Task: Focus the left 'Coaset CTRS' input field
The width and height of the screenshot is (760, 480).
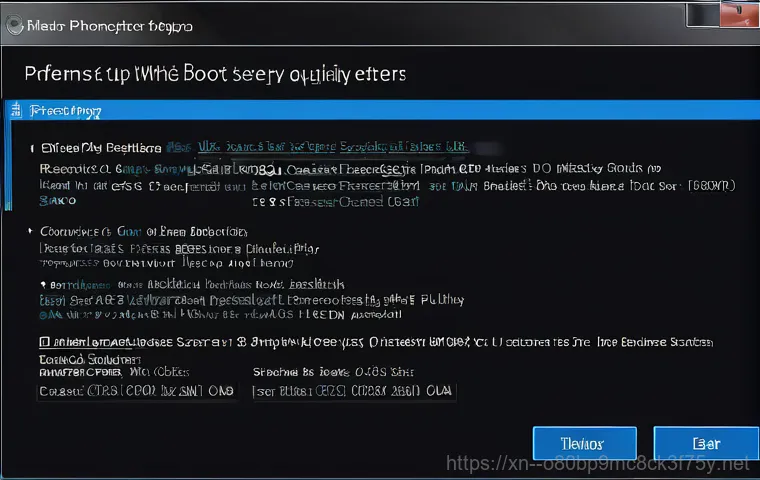Action: 137,391
